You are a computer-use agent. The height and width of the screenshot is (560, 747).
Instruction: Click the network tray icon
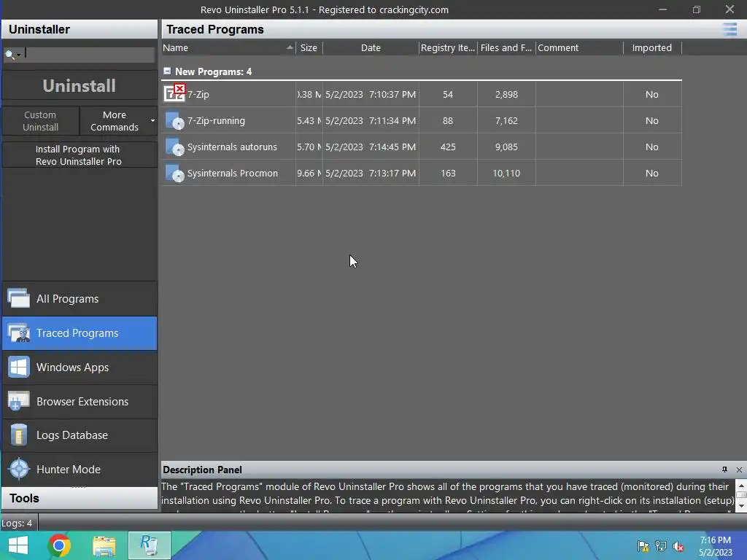tap(661, 546)
